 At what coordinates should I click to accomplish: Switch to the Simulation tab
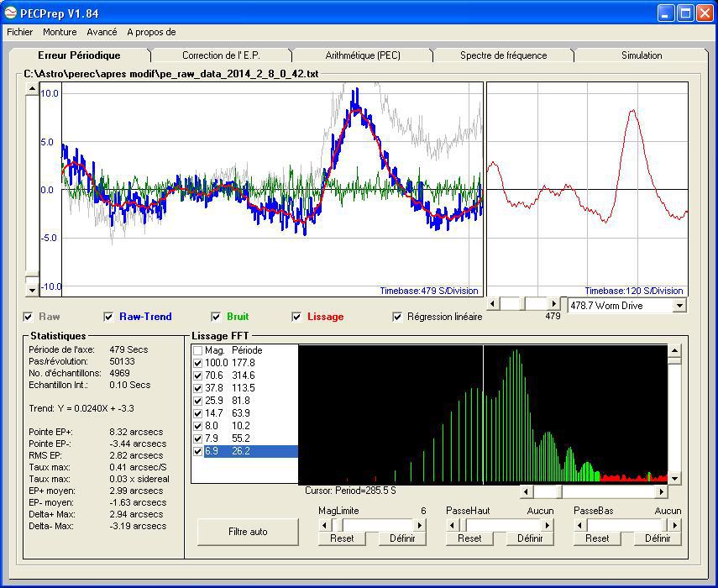click(641, 55)
